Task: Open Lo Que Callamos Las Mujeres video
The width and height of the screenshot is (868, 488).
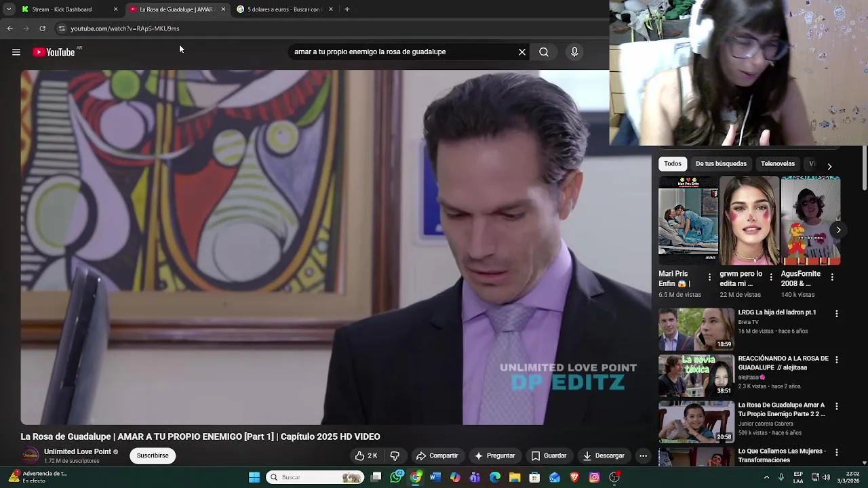Action: [696, 456]
